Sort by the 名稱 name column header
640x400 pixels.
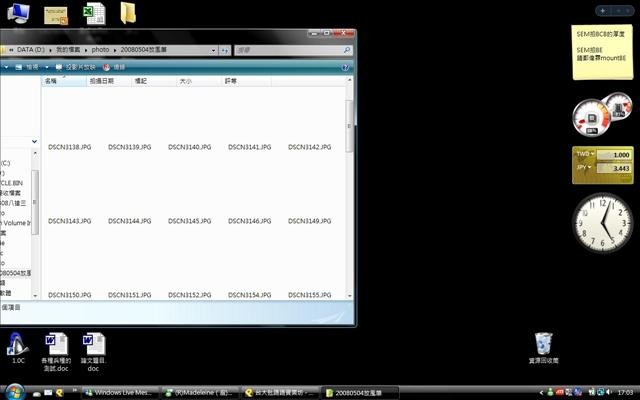[x=64, y=81]
